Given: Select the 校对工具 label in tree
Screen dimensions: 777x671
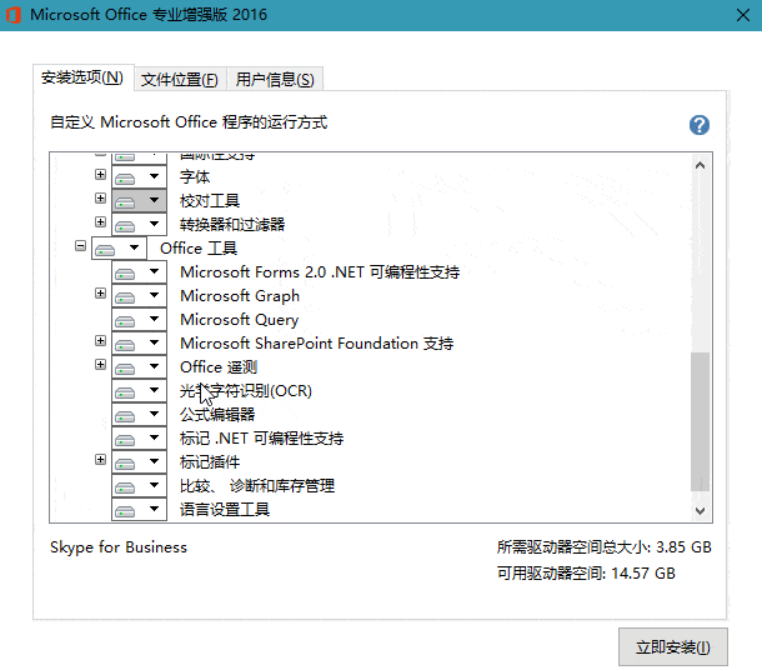Looking at the screenshot, I should [210, 201].
